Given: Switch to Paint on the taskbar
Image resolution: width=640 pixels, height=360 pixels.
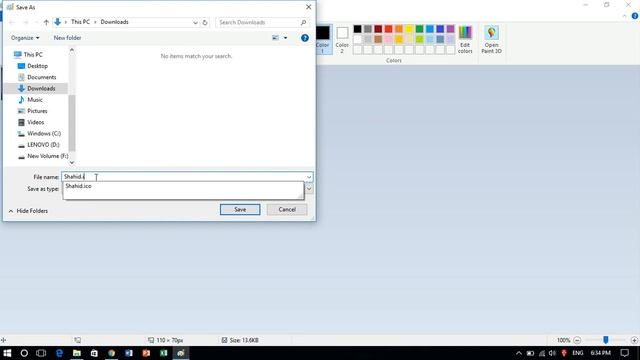Looking at the screenshot, I should [181, 353].
